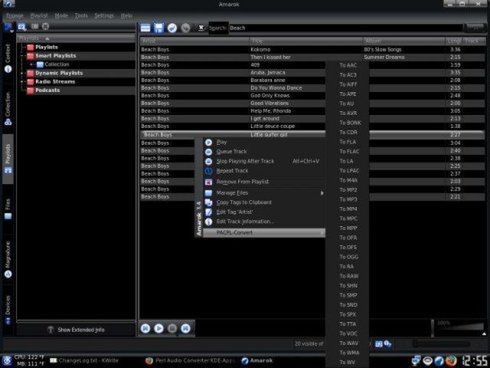Expand the Dynamic Playlists node
Viewport: 490px width, 368px height.
coord(23,73)
